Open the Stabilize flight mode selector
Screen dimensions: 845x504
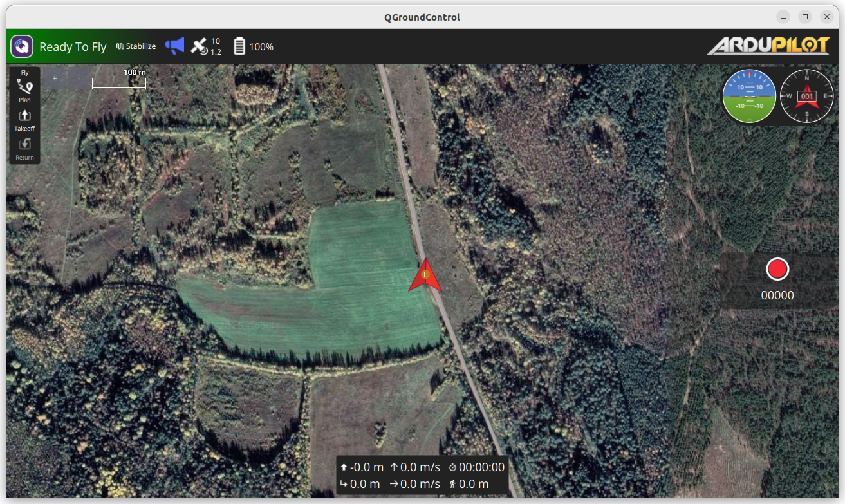pyautogui.click(x=136, y=46)
